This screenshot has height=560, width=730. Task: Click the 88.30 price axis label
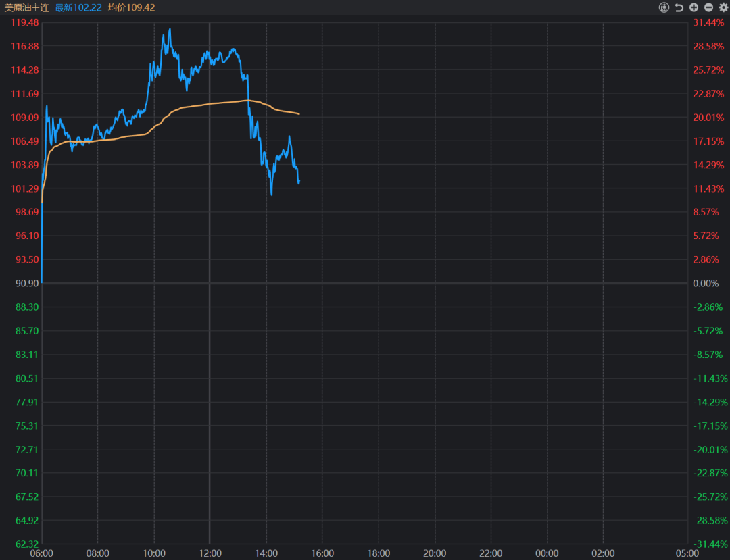click(27, 307)
